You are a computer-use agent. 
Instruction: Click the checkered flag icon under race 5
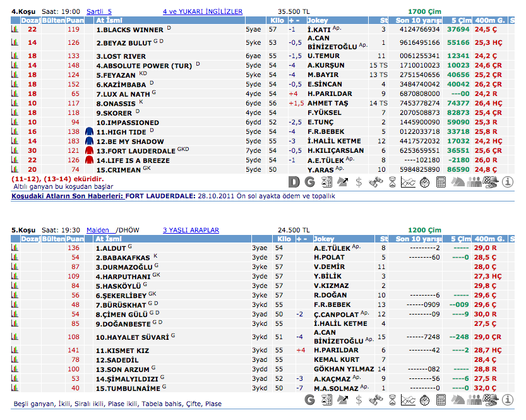click(491, 399)
